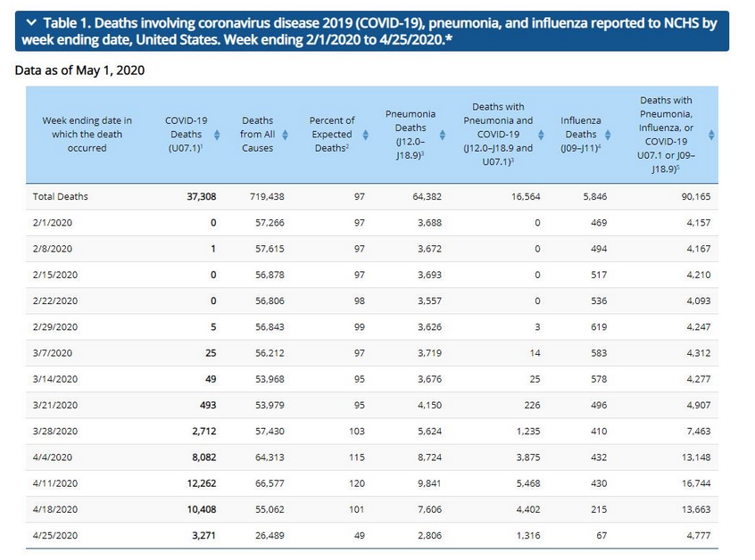Screen dimensions: 755x560
Task: Click the 26,489 all-causes deaths cell
Action: point(270,535)
